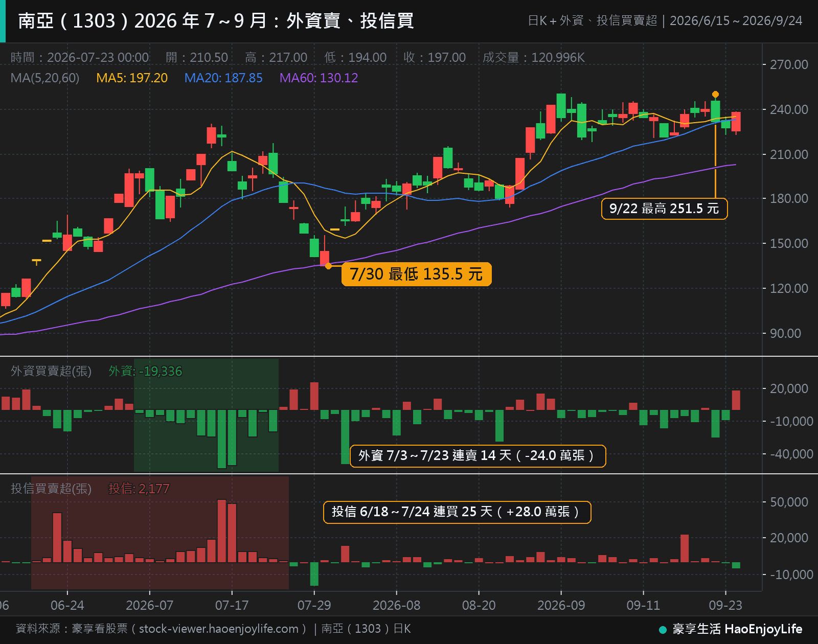
Task: Click the 7/30 最低 135.5 元 annotation label
Action: click(416, 274)
